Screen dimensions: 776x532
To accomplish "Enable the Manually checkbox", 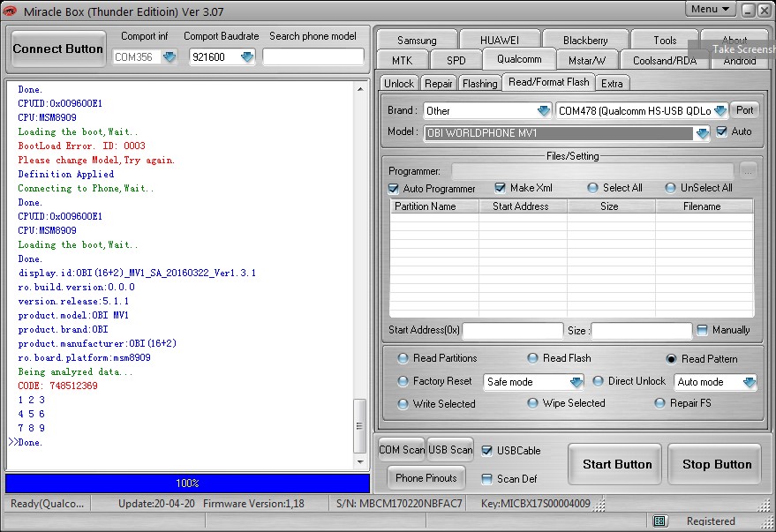I will pos(702,330).
